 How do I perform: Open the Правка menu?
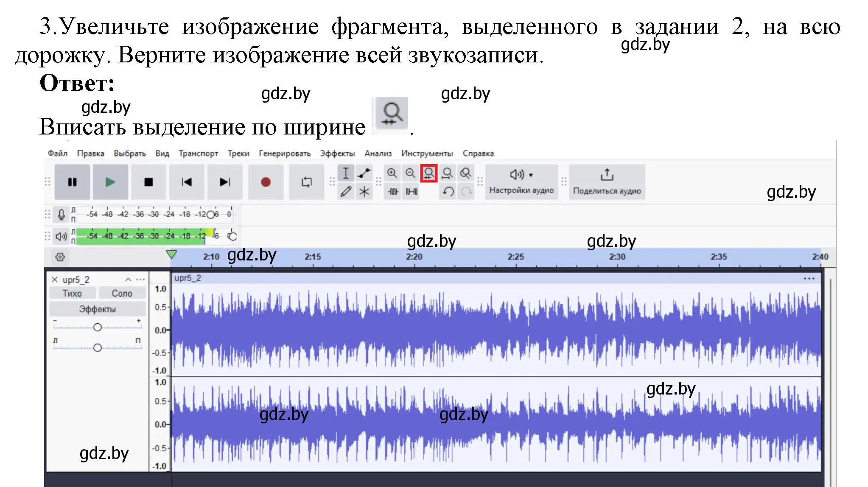(90, 153)
